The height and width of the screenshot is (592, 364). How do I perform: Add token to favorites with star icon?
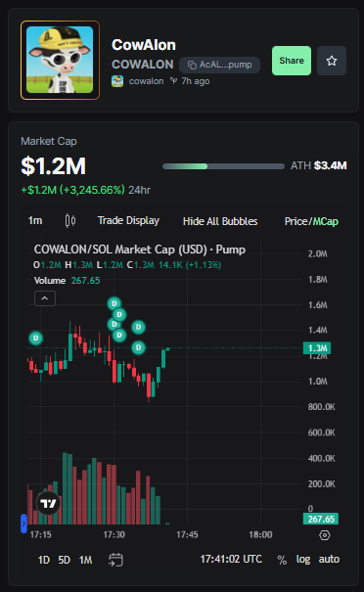(332, 61)
